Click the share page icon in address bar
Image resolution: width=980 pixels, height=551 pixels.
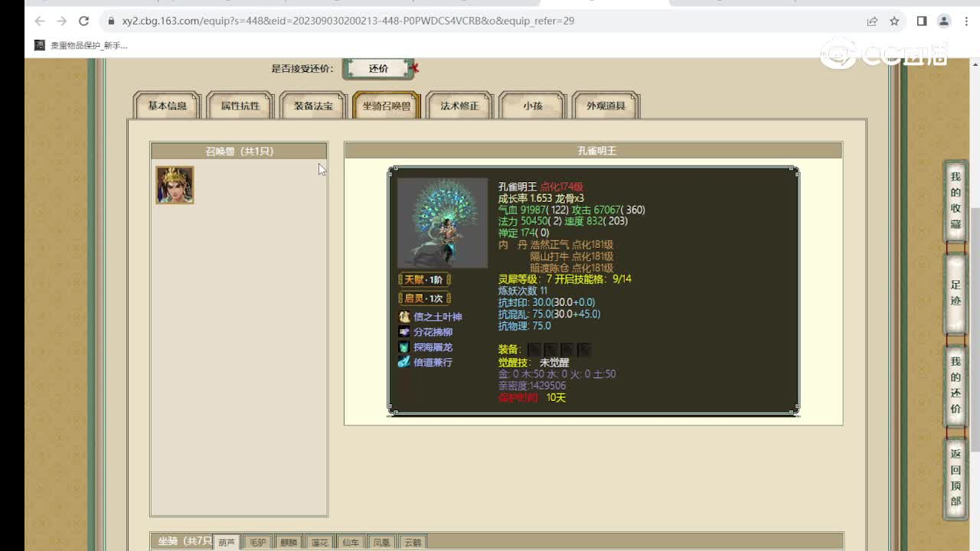[x=872, y=21]
